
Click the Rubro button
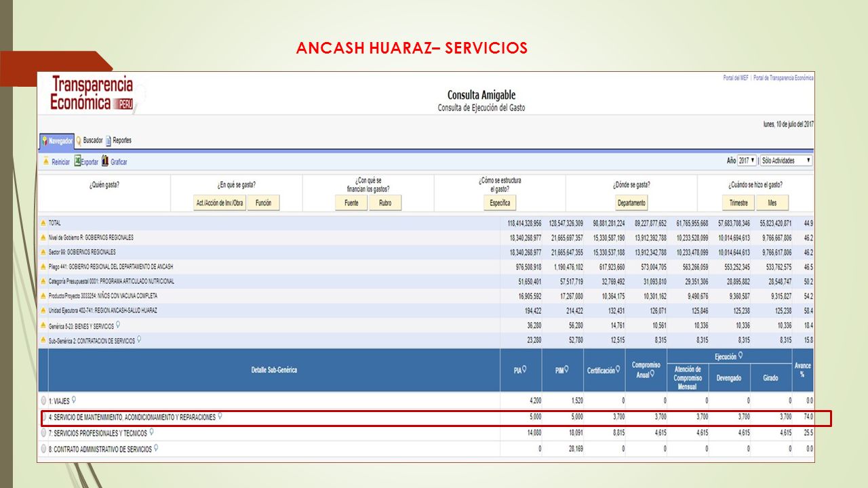[385, 203]
